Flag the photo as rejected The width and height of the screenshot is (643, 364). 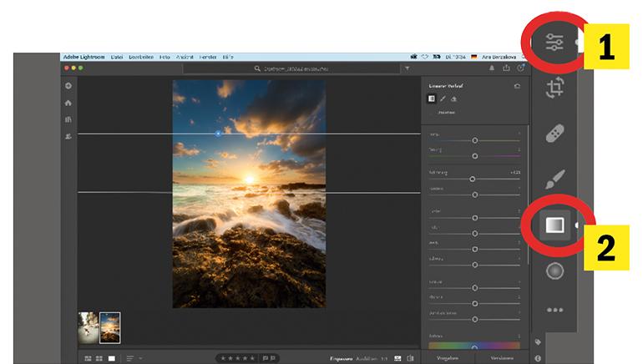click(x=273, y=358)
